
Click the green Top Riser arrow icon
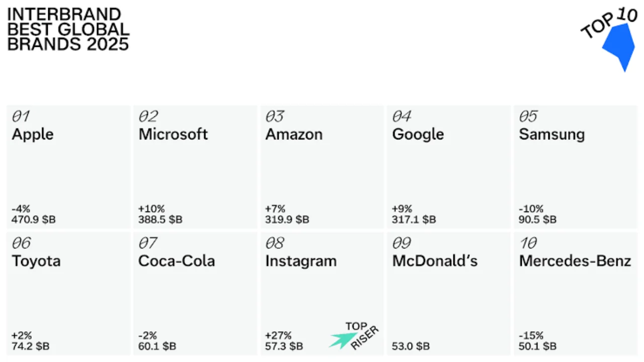pos(343,340)
